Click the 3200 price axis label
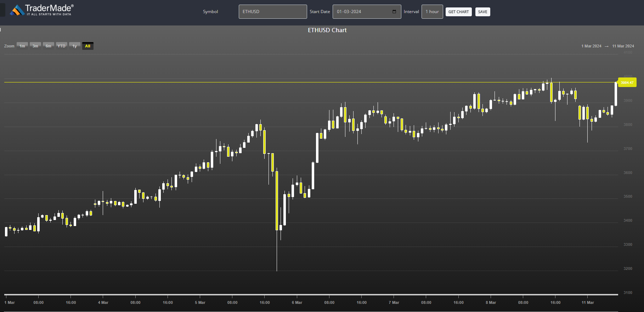 628,268
